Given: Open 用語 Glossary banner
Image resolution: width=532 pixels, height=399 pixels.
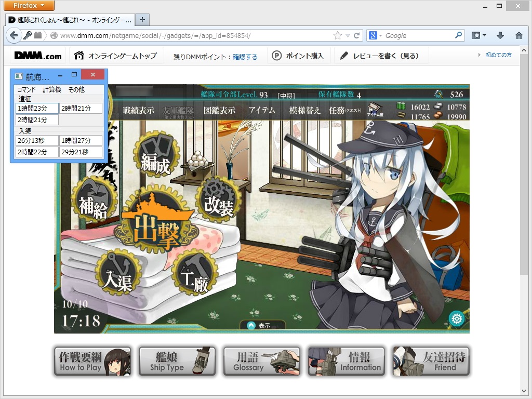Looking at the screenshot, I should [262, 362].
